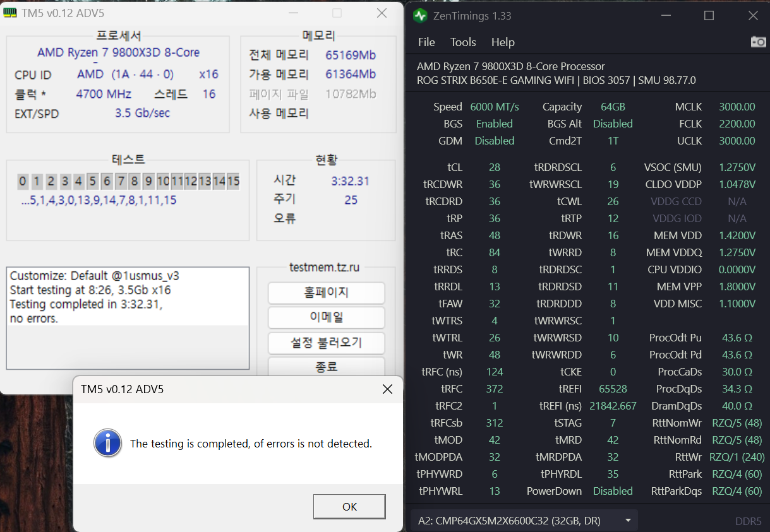
Task: Click the ZenTimings green heartbeat app icon
Action: coord(420,15)
